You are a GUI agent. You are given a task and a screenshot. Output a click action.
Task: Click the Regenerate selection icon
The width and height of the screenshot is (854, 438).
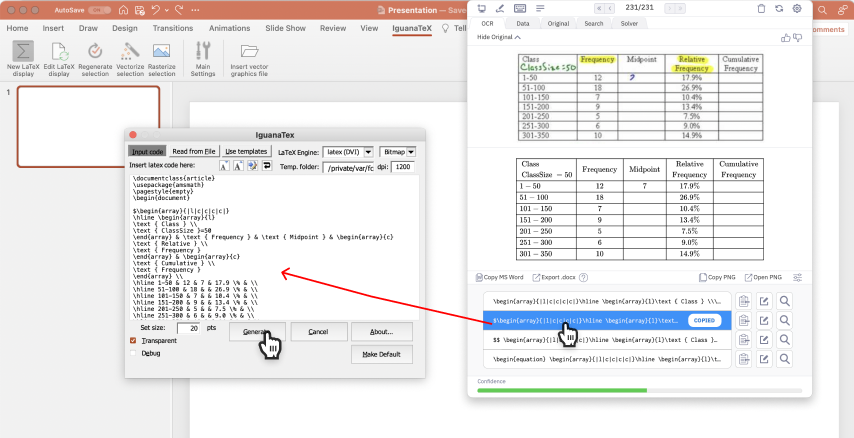pos(95,51)
